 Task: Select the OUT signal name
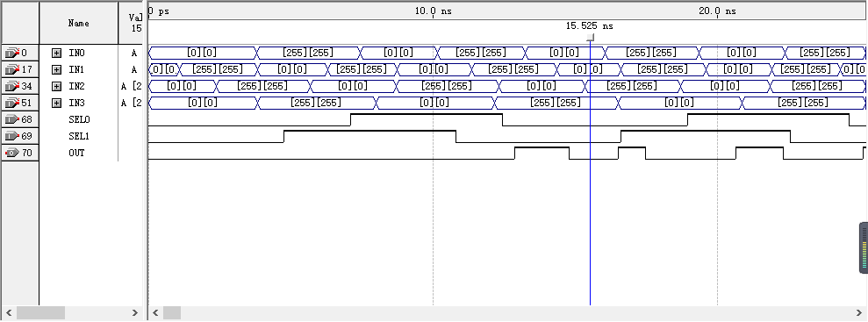76,153
